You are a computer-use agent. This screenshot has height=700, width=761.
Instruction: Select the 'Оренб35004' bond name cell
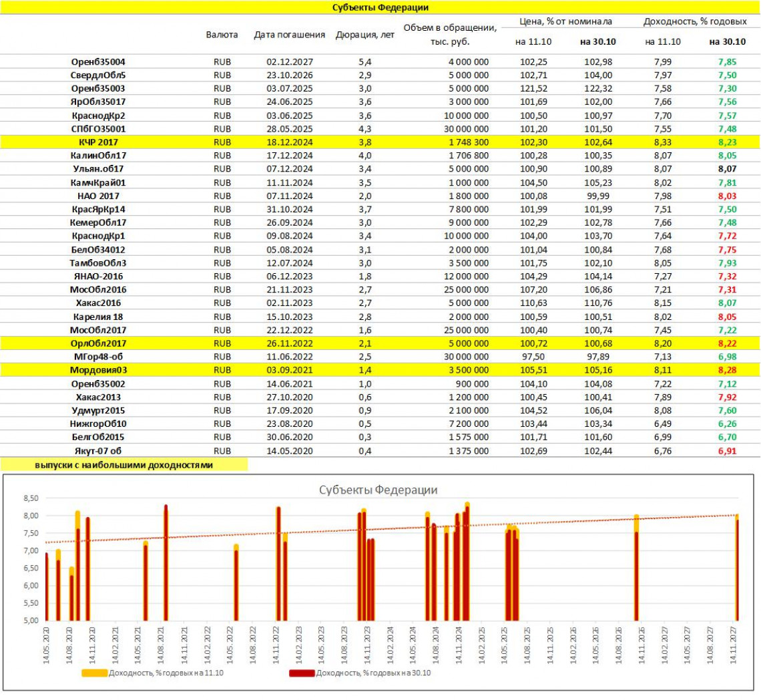(x=98, y=61)
